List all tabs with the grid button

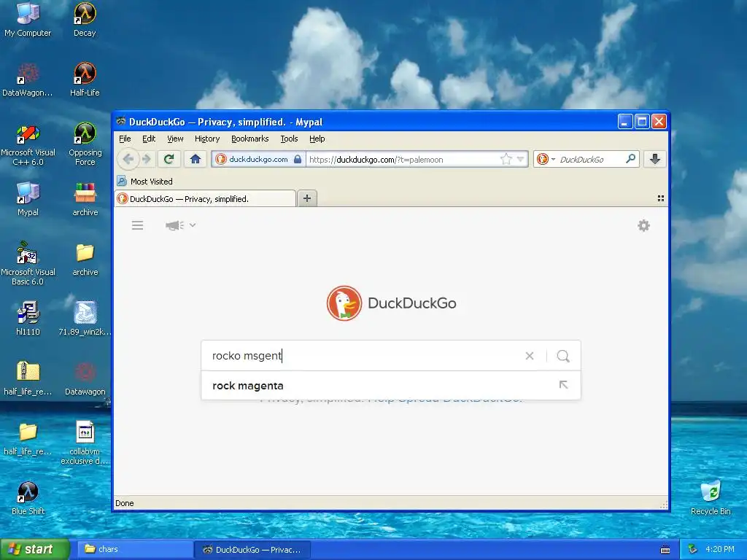click(661, 198)
